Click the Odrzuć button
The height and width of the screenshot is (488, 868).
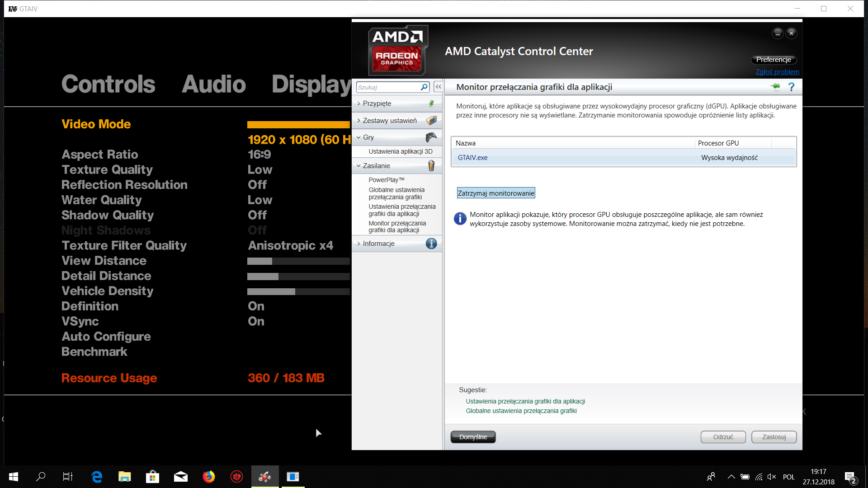(x=723, y=437)
